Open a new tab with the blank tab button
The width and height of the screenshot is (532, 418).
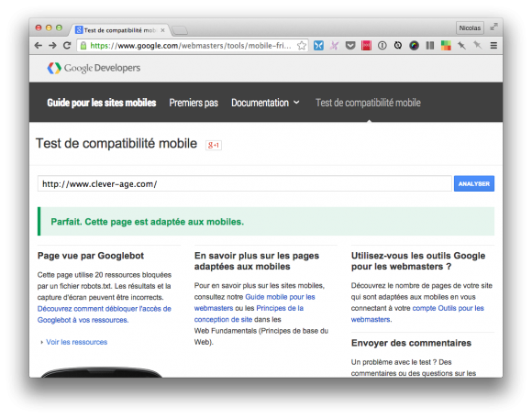(180, 30)
